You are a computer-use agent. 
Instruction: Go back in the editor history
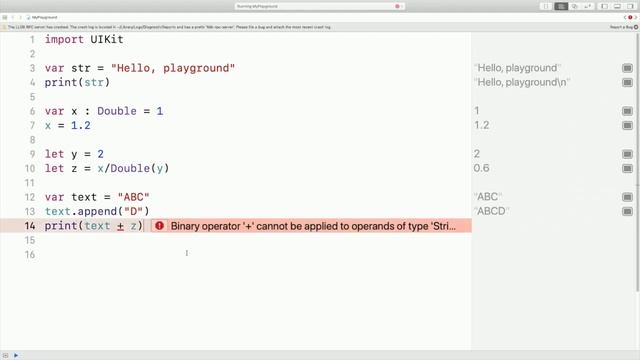pyautogui.click(x=13, y=18)
